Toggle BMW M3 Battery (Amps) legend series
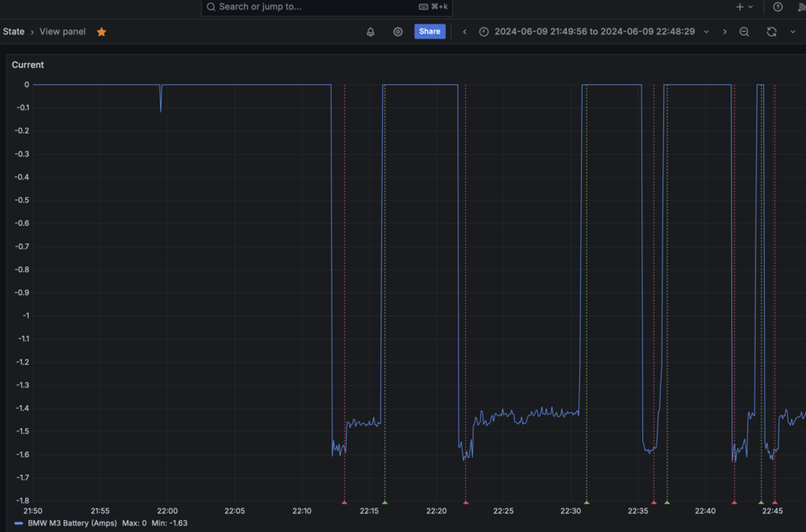The height and width of the screenshot is (532, 806). (x=72, y=523)
